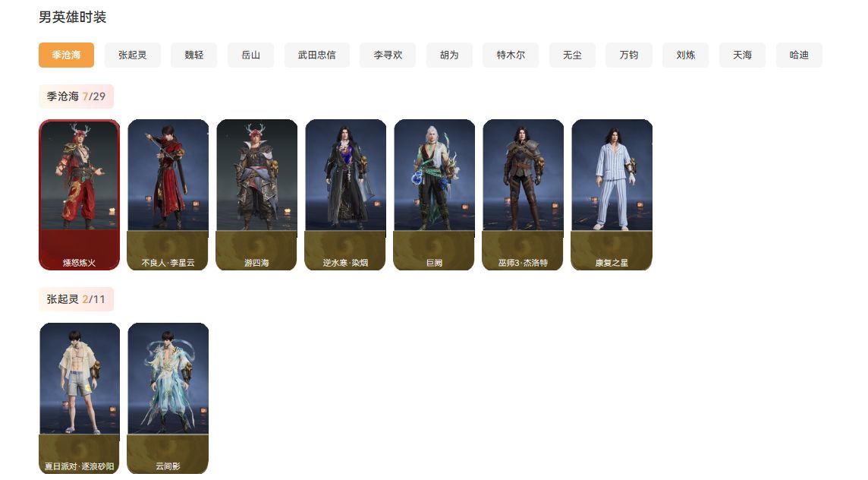Viewport: 868px width, 480px height.
Task: Select the 武田忠信 tab
Action: click(316, 55)
